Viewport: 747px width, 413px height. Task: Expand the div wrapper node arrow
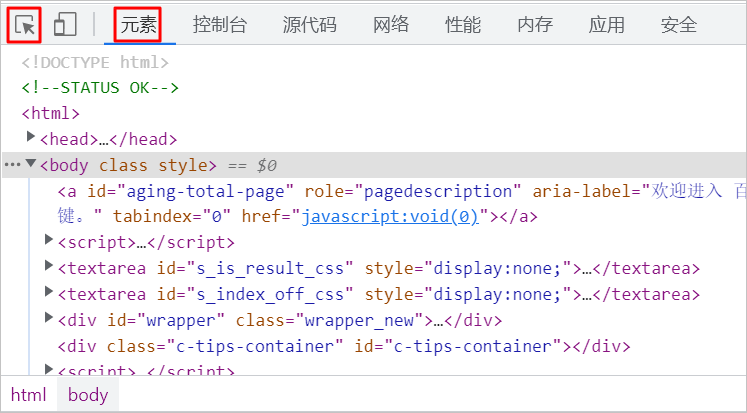[49, 320]
